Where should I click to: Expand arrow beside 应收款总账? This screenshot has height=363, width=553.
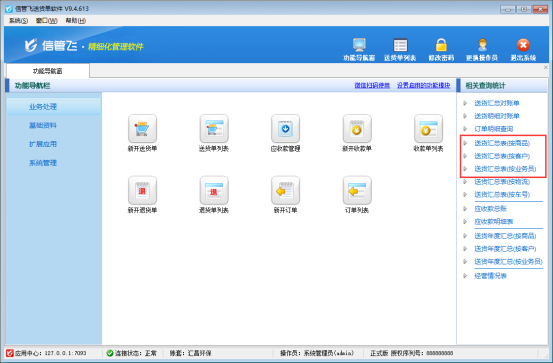(x=465, y=208)
